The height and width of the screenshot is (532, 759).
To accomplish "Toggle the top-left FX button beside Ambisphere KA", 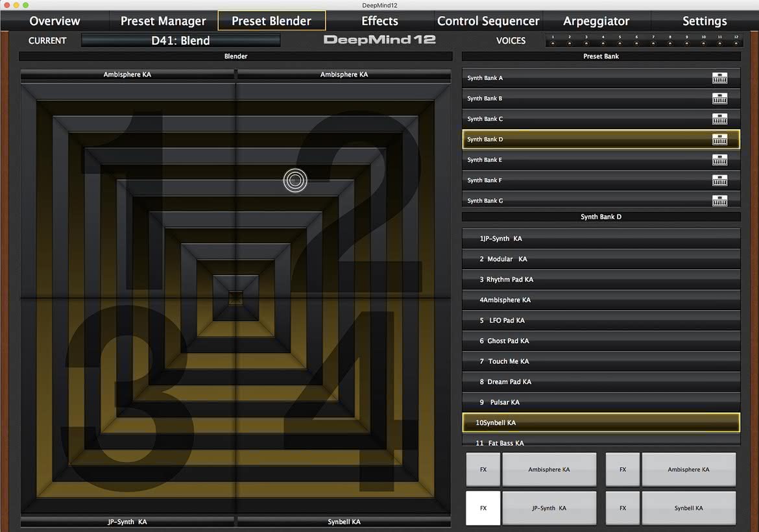I will coord(483,469).
